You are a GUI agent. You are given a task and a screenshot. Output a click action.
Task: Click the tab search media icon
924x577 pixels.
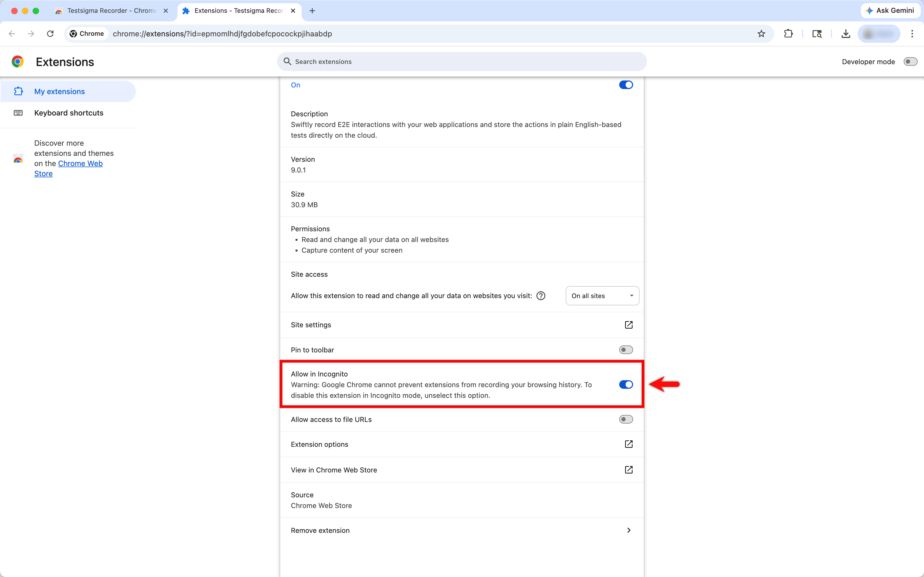[817, 34]
